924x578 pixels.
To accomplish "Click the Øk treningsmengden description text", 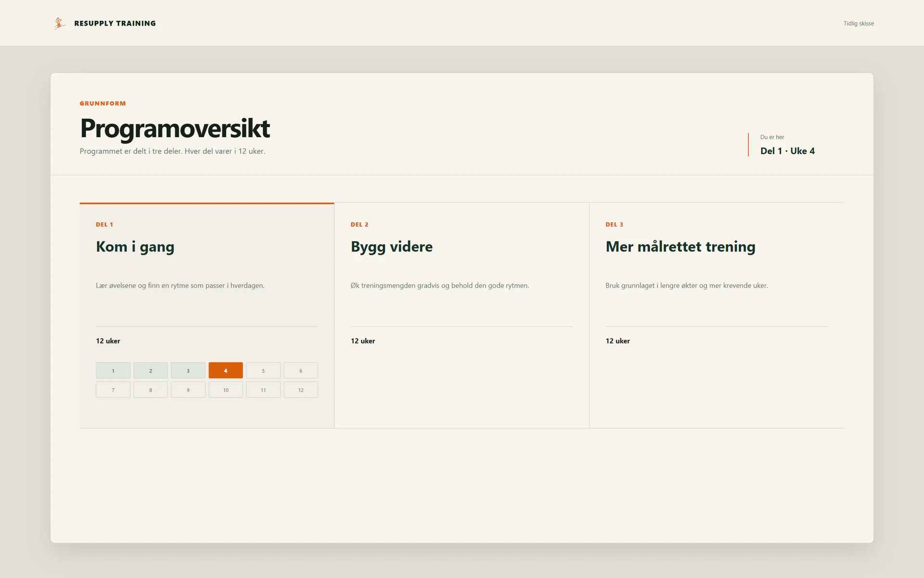I will pos(440,286).
